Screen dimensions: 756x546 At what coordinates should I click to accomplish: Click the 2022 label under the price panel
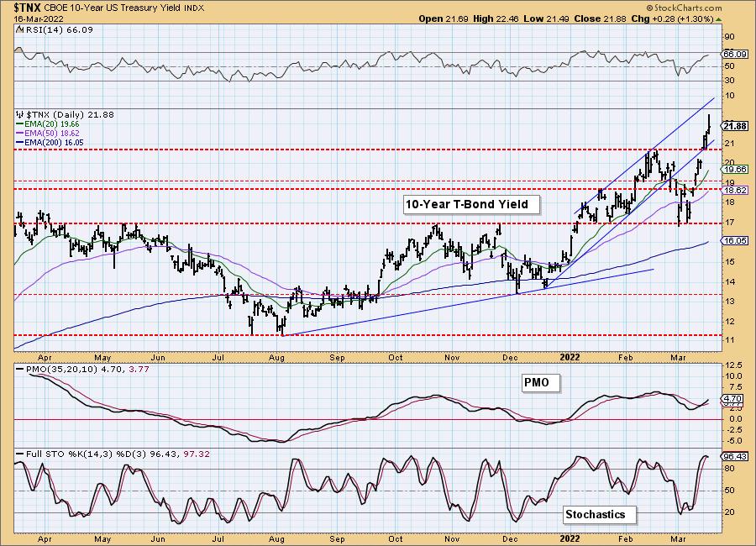(x=570, y=357)
